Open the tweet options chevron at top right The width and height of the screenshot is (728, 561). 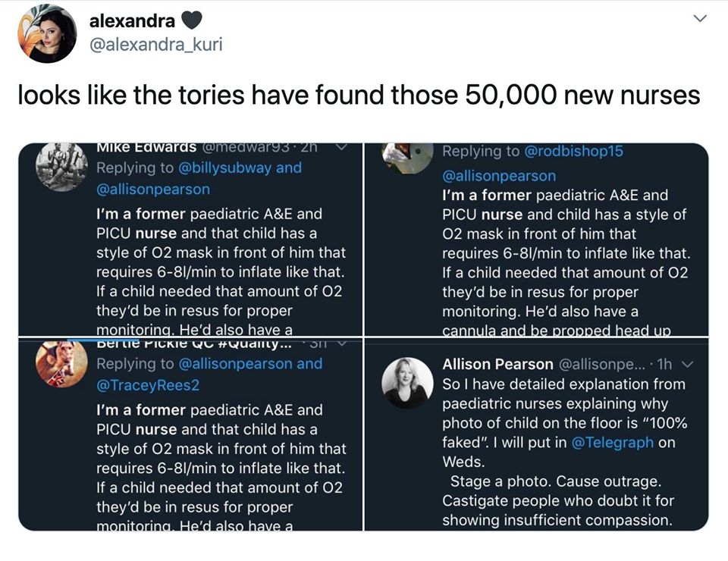(x=701, y=19)
